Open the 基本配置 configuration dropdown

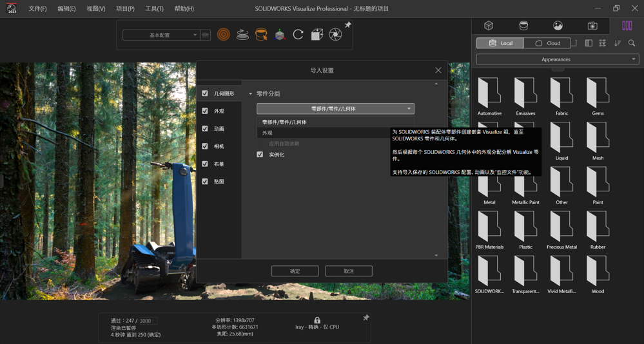pyautogui.click(x=161, y=35)
